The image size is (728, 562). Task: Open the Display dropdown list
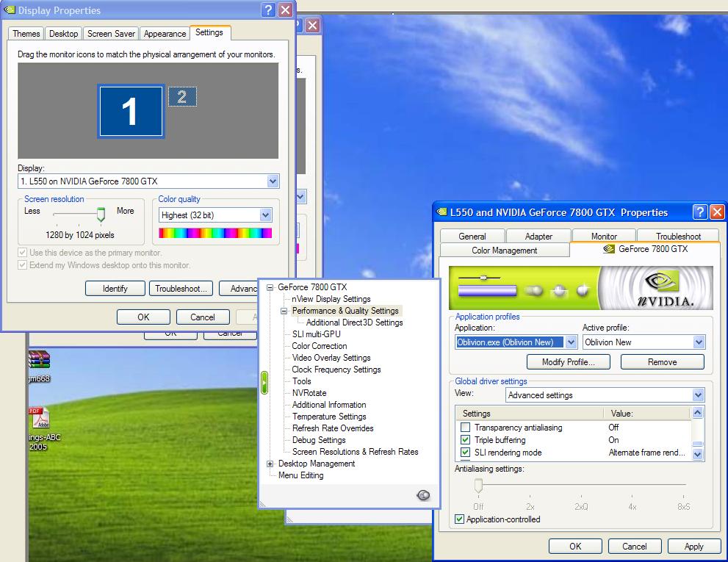point(273,181)
